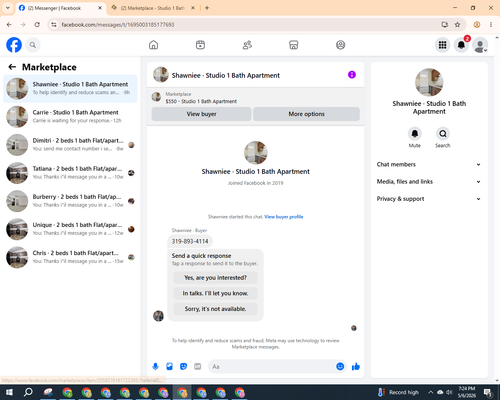500x400 pixels.
Task: Open the Reels video icon
Action: pyautogui.click(x=200, y=45)
